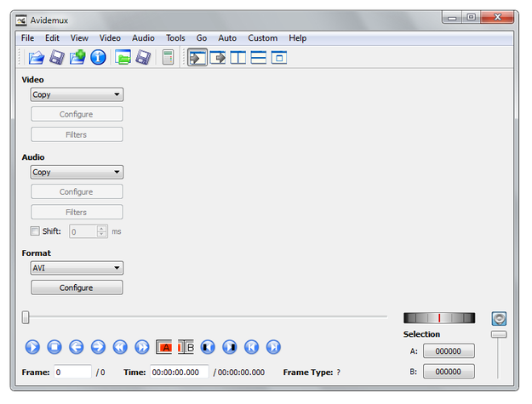Open the Custom menu

tap(263, 38)
